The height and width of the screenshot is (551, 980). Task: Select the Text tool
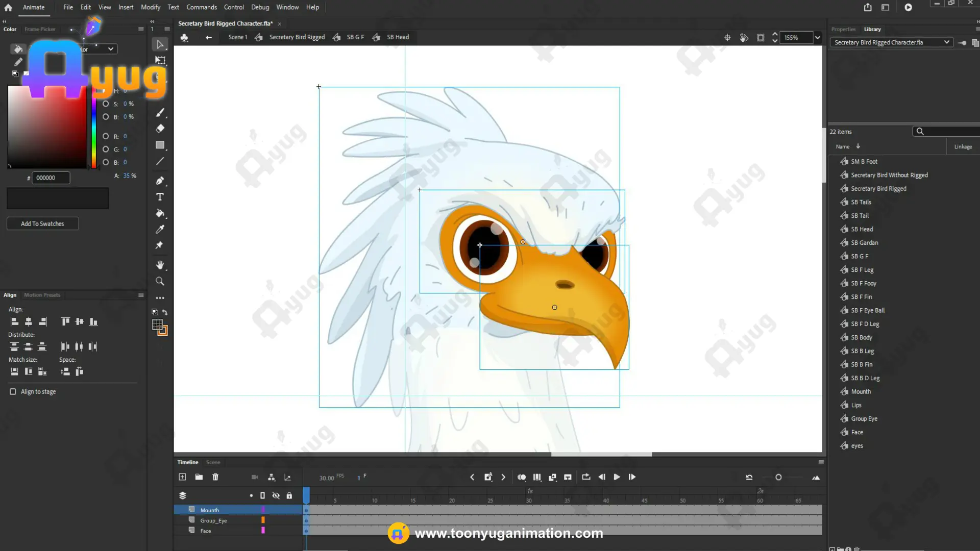click(160, 197)
